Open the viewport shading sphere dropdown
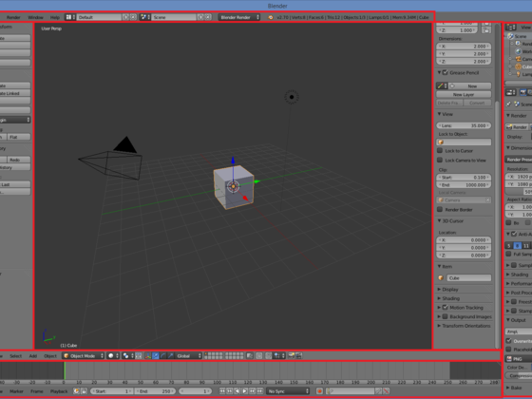The width and height of the screenshot is (532, 399). [x=113, y=355]
